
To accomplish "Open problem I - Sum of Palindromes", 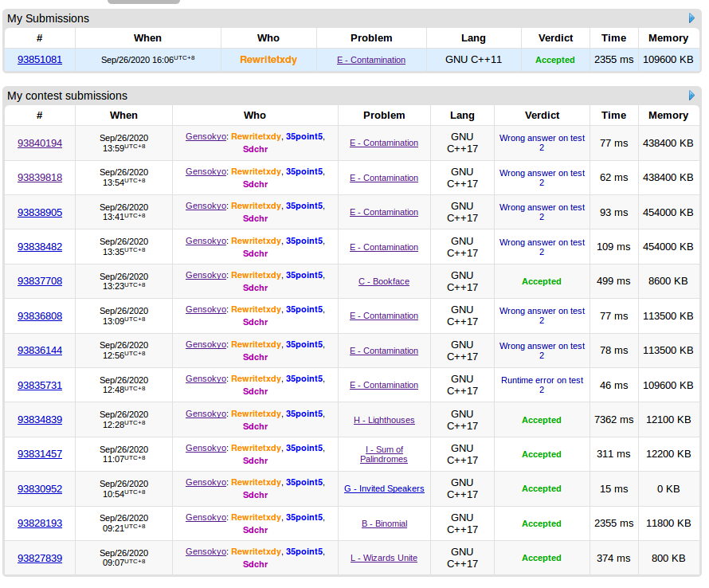I will 384,454.
